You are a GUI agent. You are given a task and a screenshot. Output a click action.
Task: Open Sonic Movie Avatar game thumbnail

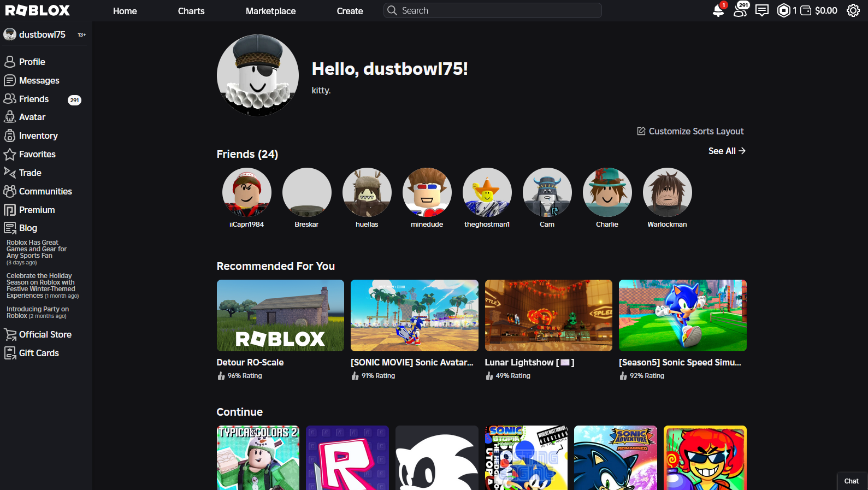[415, 316]
